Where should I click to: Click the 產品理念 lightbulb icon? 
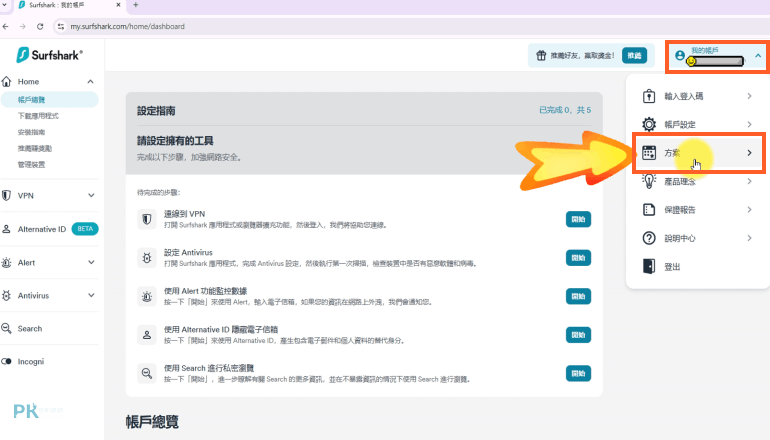point(649,181)
